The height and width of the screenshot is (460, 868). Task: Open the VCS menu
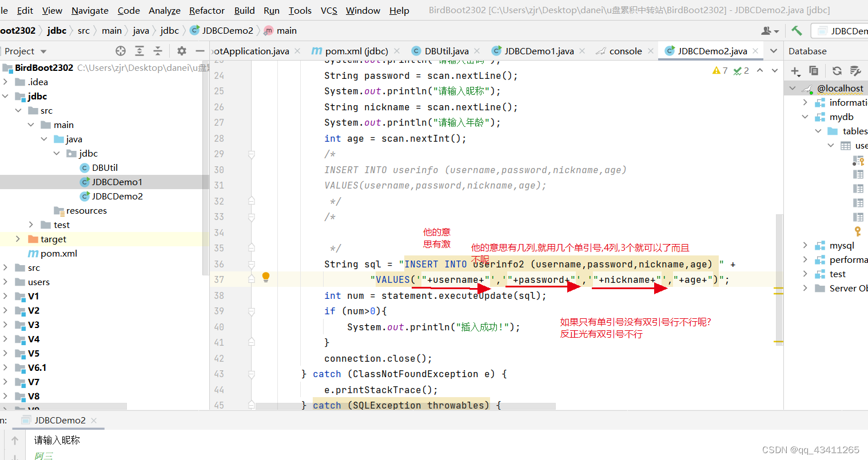pos(329,10)
